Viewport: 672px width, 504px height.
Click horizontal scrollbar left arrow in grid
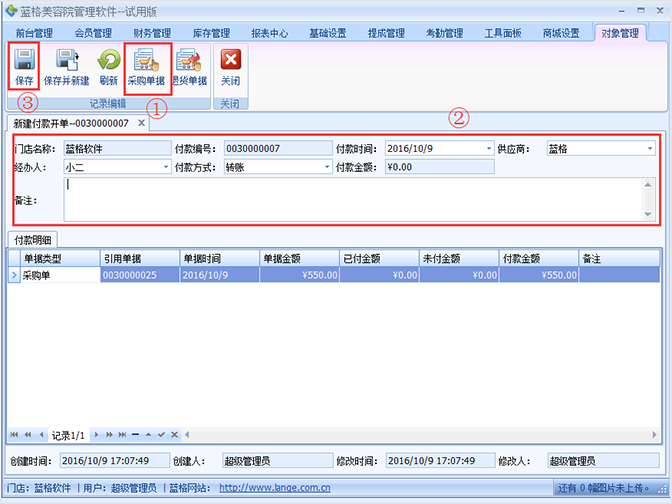[187, 435]
